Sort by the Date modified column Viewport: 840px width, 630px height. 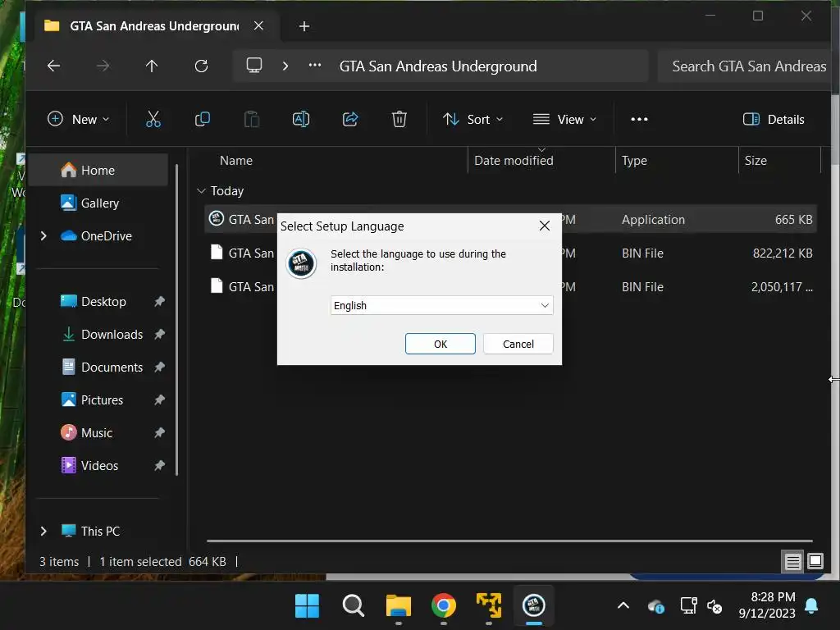coord(541,160)
